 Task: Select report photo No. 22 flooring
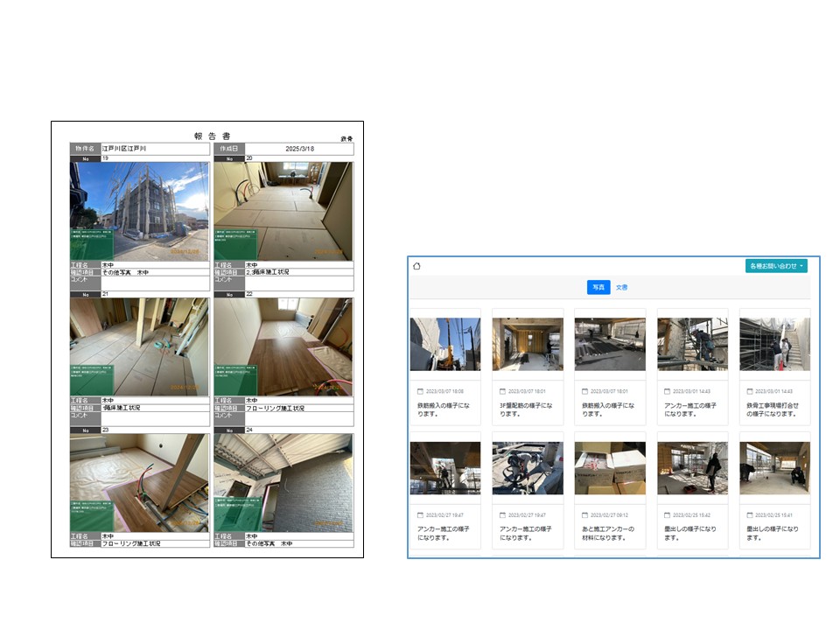pyautogui.click(x=283, y=347)
